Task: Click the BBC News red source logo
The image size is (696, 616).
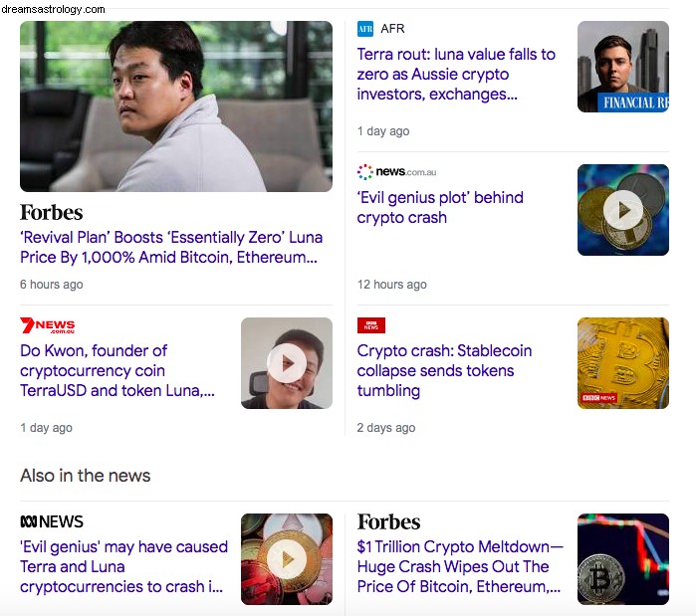Action: coord(371,325)
